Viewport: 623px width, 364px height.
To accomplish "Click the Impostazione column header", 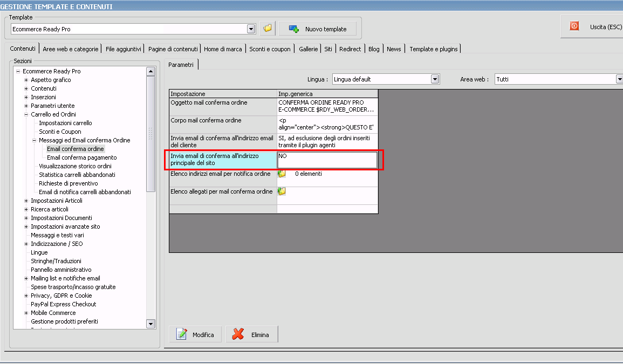I will [x=223, y=94].
